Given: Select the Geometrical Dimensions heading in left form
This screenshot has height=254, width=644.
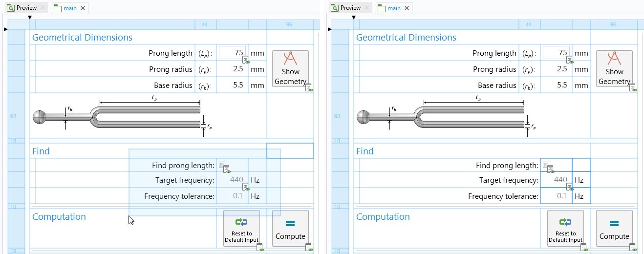Looking at the screenshot, I should click(x=82, y=38).
